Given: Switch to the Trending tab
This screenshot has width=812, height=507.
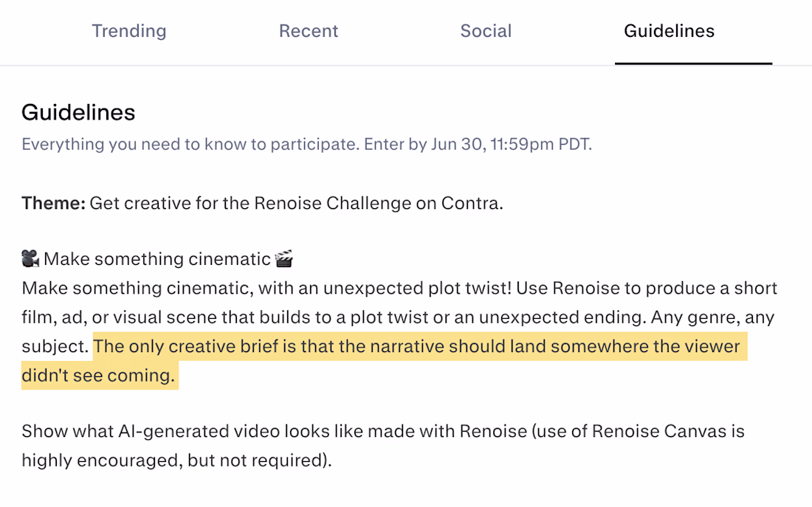Looking at the screenshot, I should click(x=129, y=31).
